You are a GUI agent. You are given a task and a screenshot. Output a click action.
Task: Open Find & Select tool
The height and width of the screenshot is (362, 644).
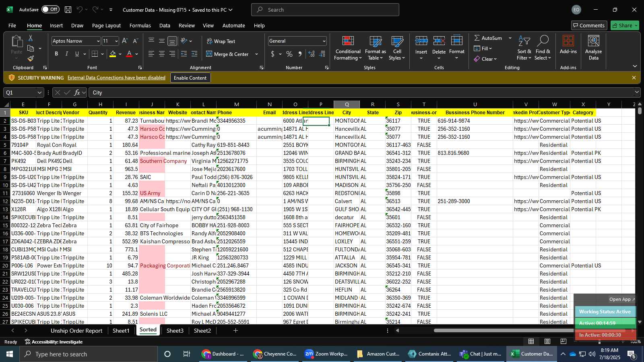(543, 48)
